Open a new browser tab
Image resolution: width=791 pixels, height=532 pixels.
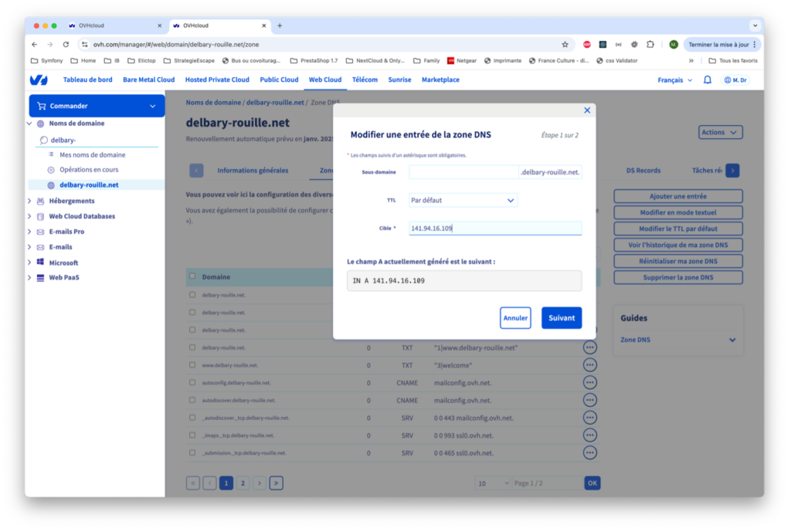coord(280,25)
